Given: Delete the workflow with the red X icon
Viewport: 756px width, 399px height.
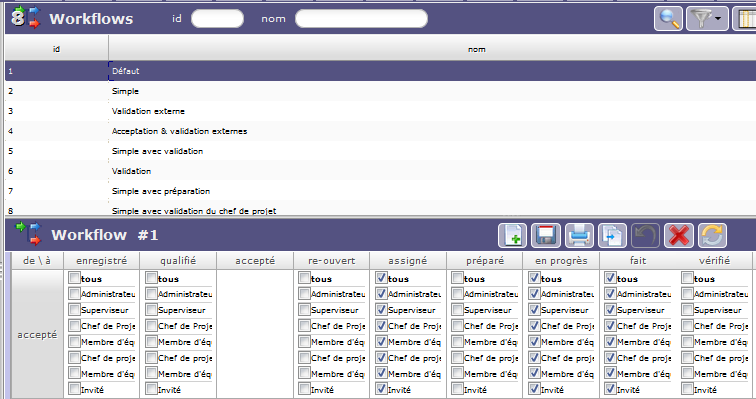Looking at the screenshot, I should 679,236.
